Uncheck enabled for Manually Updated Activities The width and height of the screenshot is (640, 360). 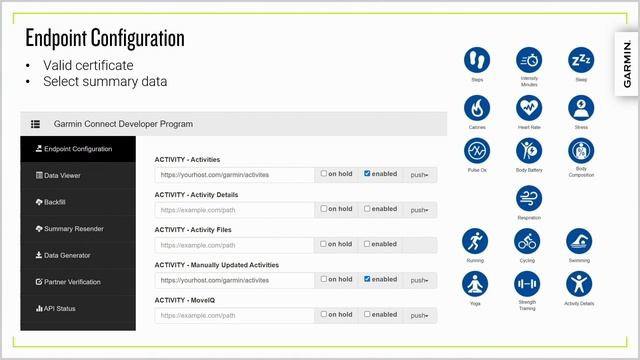pos(367,279)
